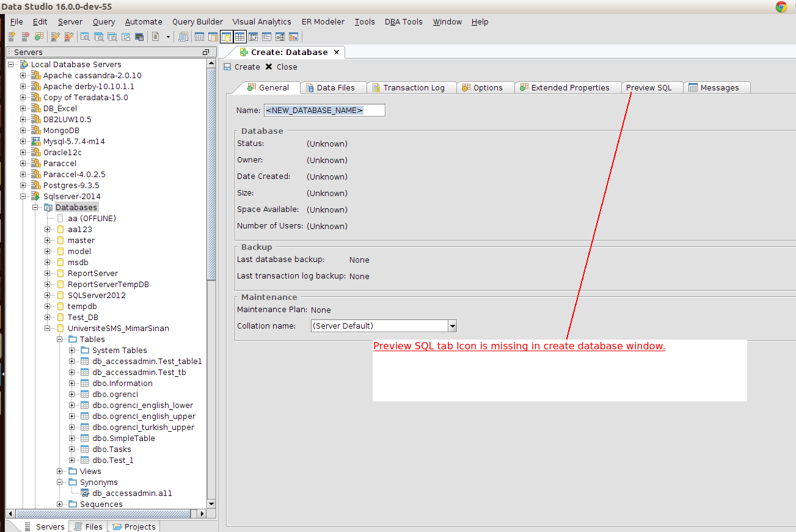Toggle the highlighted grid table toolbar button
Image resolution: width=796 pixels, height=532 pixels.
point(240,37)
